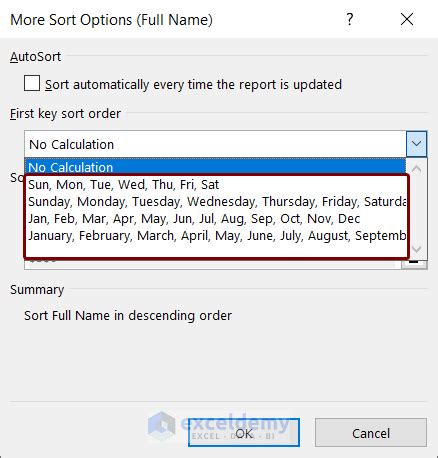Click the Summary sort description text
438x458 pixels.
coord(128,315)
